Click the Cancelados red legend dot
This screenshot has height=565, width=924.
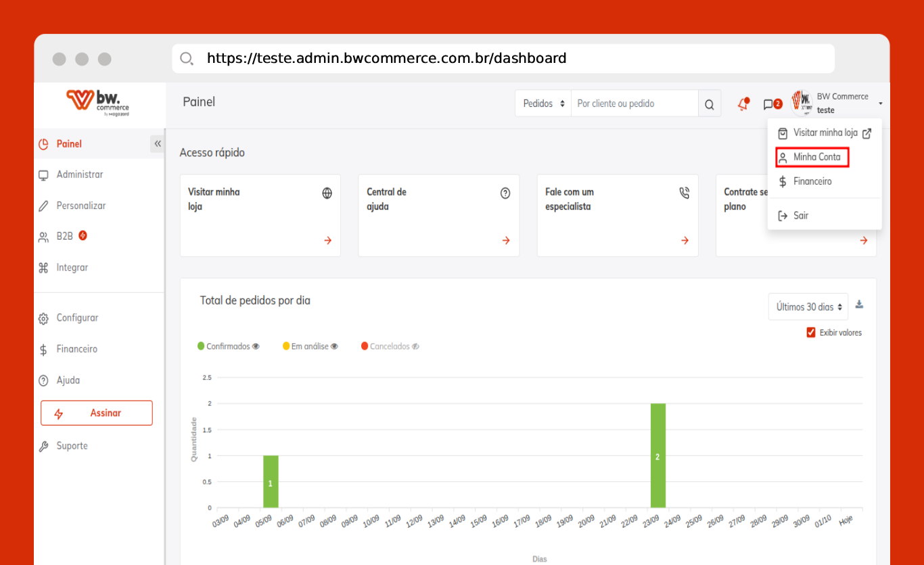(x=365, y=346)
